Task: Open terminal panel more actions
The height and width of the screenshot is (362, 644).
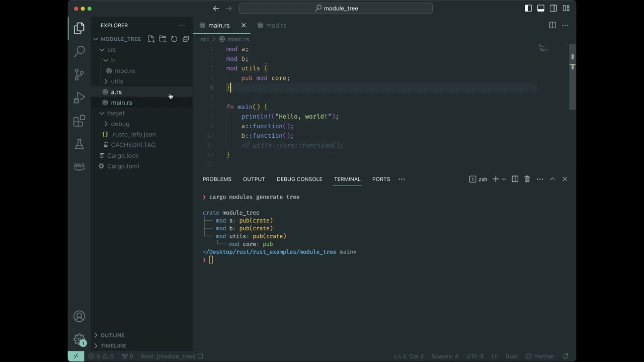Action: [x=540, y=179]
